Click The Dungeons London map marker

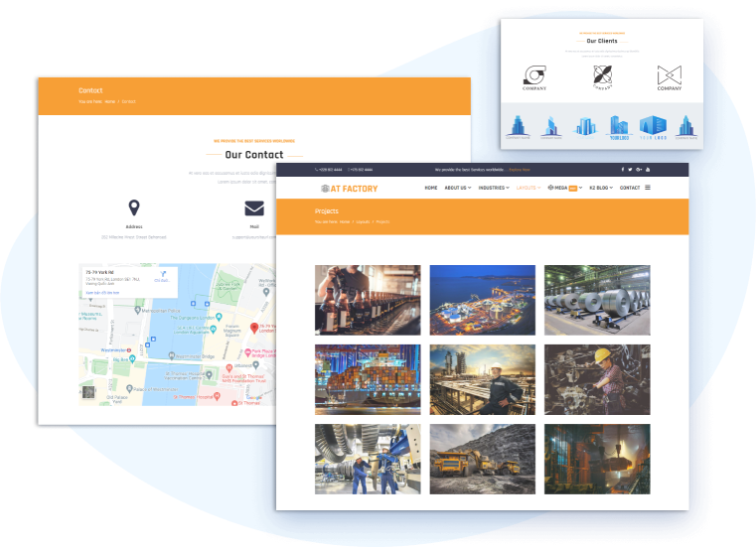pos(219,317)
